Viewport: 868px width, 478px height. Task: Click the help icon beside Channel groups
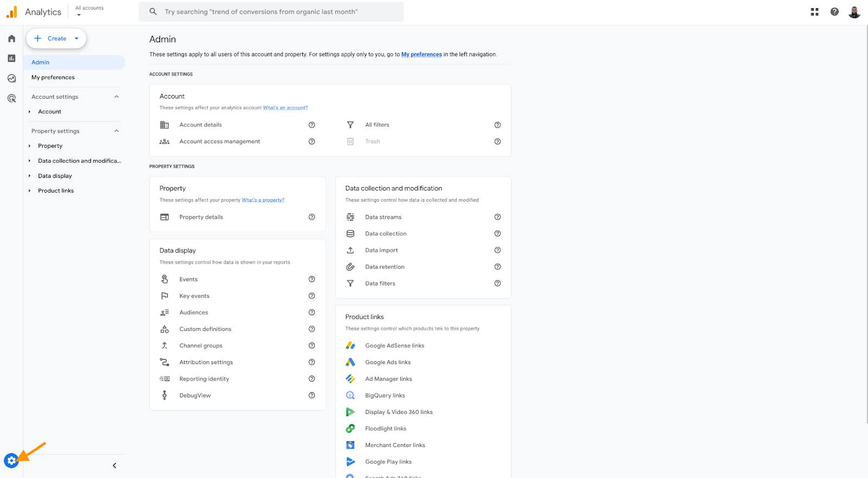312,346
